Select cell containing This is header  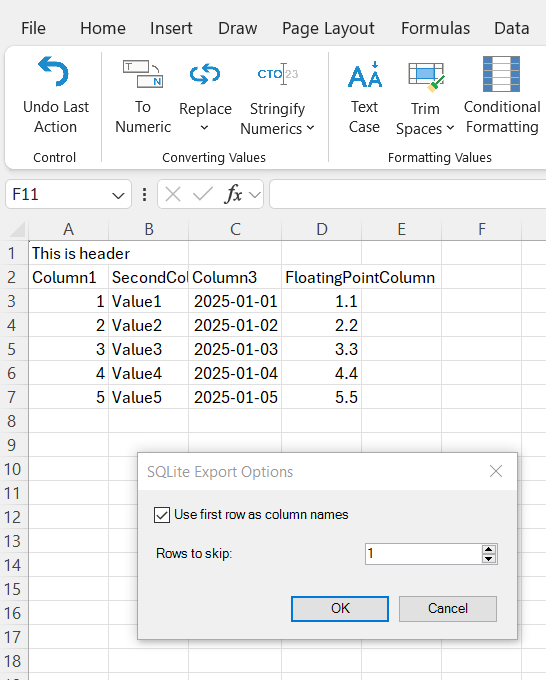(69, 253)
